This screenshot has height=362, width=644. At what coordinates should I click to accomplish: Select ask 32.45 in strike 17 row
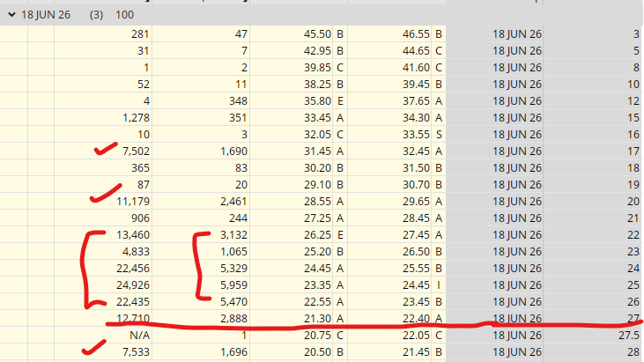[x=416, y=151]
